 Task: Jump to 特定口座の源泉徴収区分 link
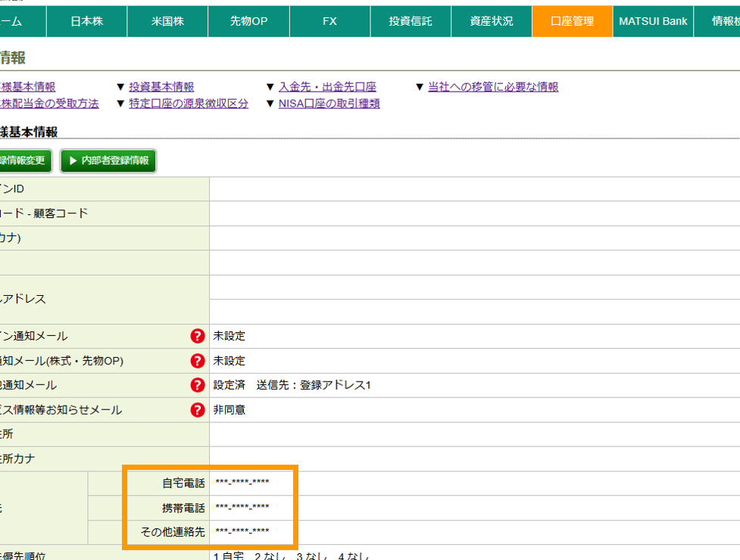click(x=189, y=103)
